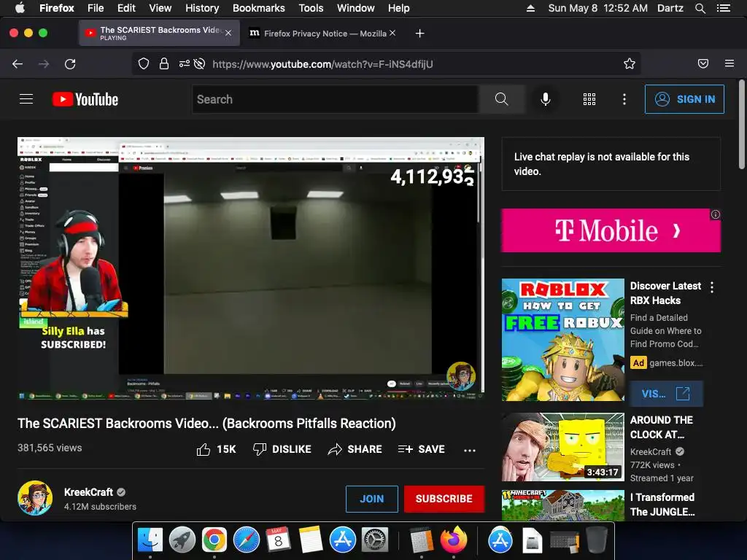Click the JOIN membership button

371,499
